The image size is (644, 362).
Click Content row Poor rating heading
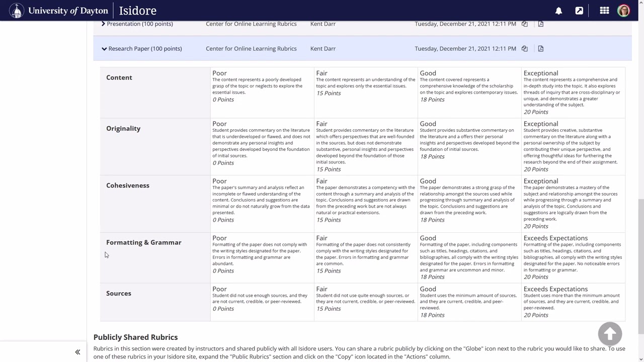click(219, 73)
